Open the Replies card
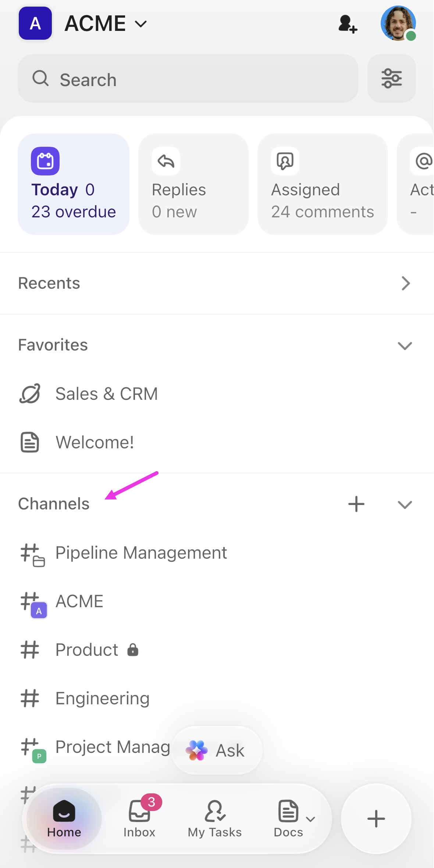Viewport: 434px width, 868px height. 193,184
